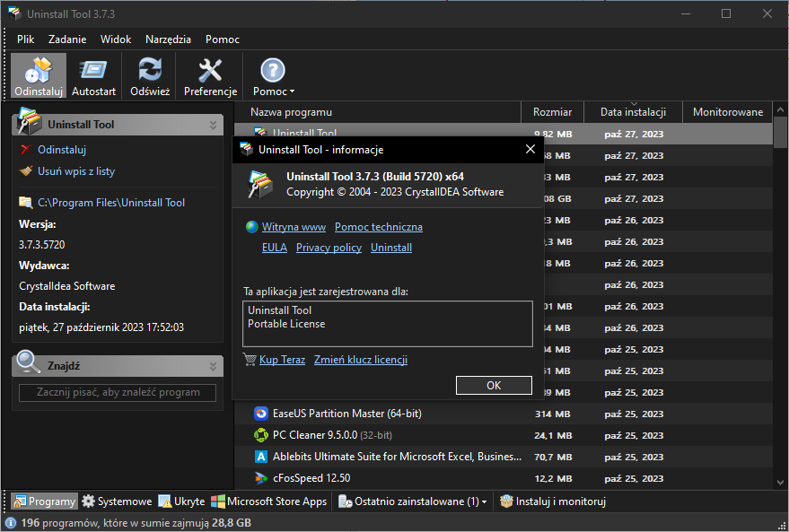Click the Uninstall Tool logo in the info dialog
The image size is (789, 532).
point(260,185)
